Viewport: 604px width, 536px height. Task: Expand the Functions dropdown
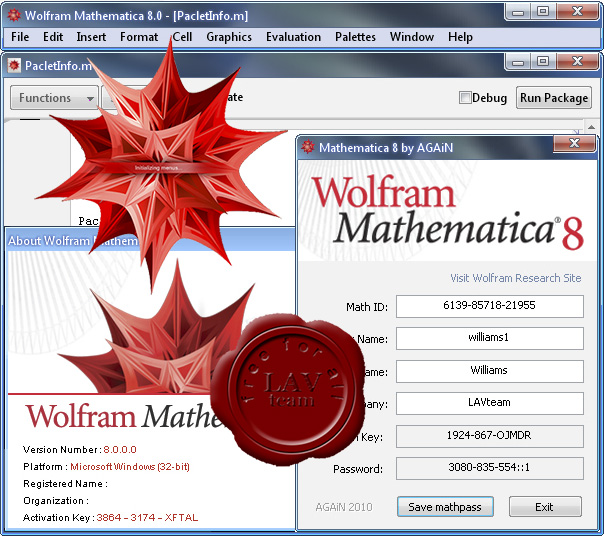click(x=54, y=98)
